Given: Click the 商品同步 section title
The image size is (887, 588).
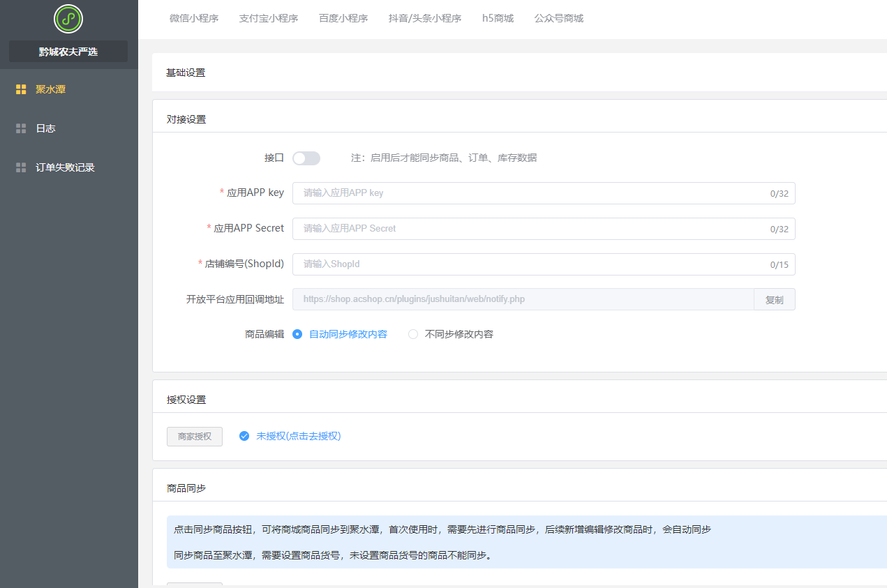Looking at the screenshot, I should [186, 488].
